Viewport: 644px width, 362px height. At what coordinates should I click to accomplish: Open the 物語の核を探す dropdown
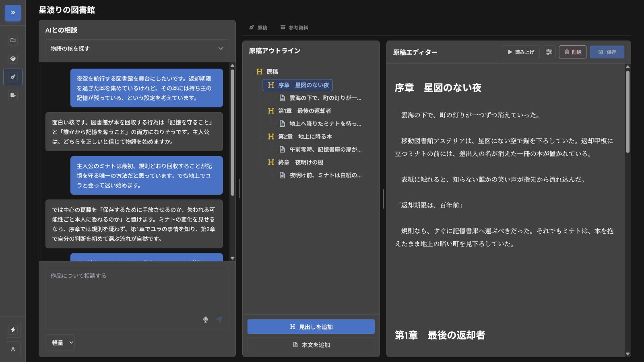[137, 48]
